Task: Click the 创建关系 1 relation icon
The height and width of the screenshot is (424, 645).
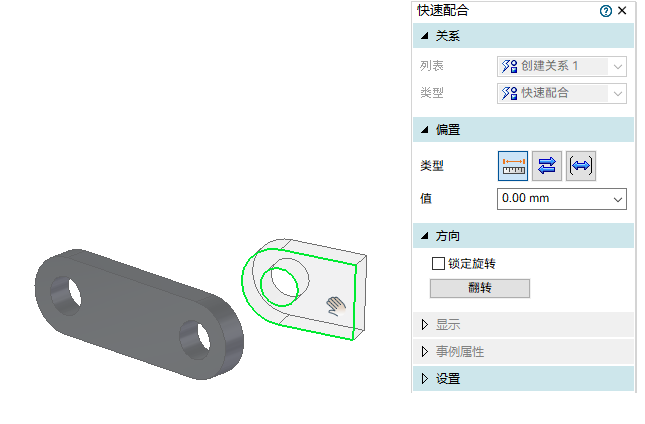Action: (509, 66)
